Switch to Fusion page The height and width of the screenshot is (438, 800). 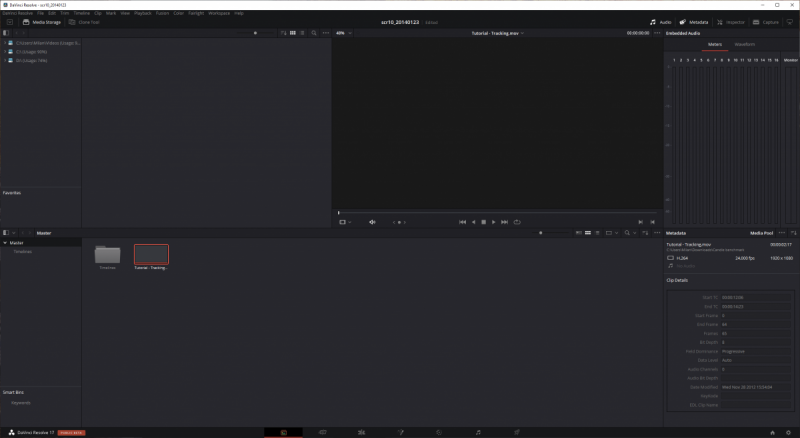[401, 432]
